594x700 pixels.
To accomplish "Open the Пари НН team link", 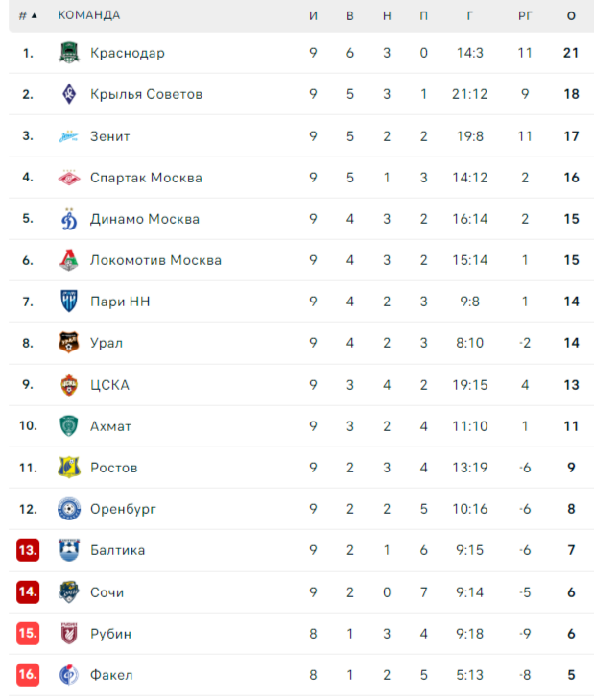I will tap(120, 302).
